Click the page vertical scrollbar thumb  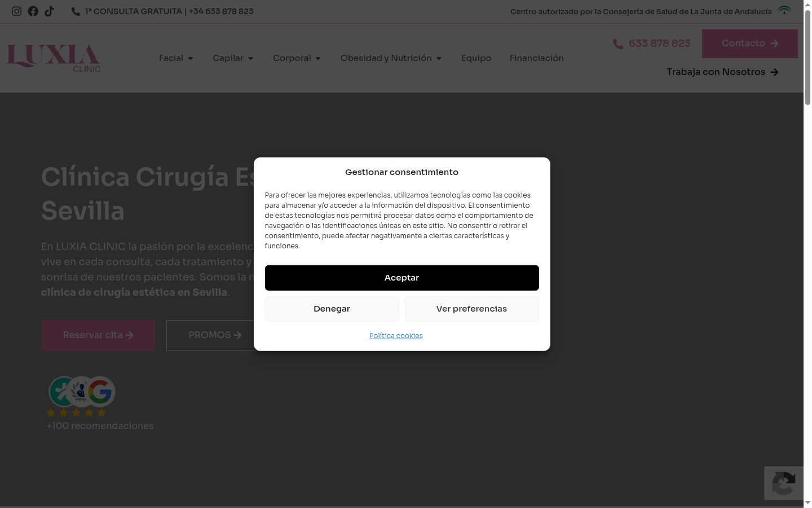[807, 56]
